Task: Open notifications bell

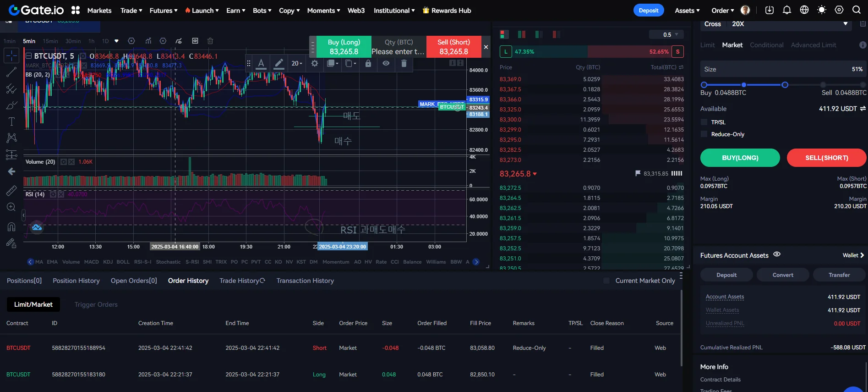Action: (x=787, y=10)
